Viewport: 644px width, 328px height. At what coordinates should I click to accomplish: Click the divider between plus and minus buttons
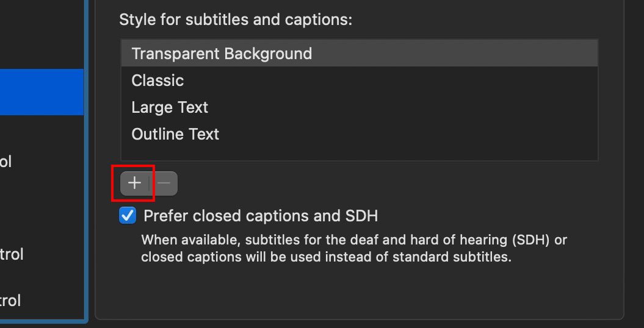click(x=149, y=183)
